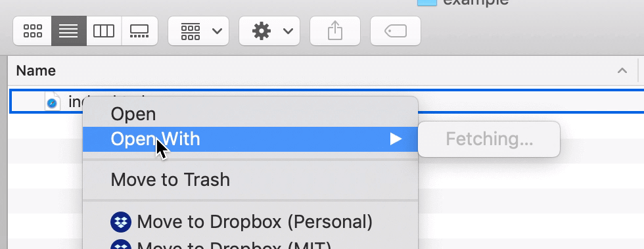Click the Share toolbar button

click(x=335, y=31)
